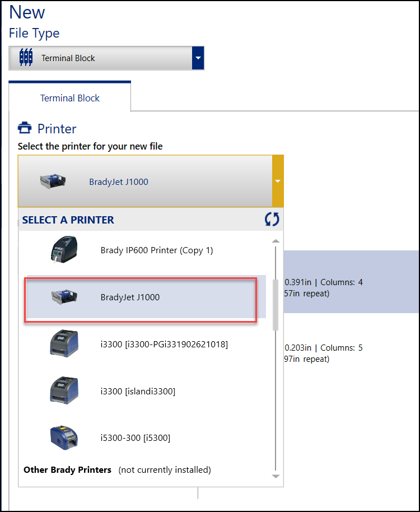The image size is (420, 512).
Task: Select i3300 [i3300-PGi331902621018] printer entry
Action: [x=164, y=344]
